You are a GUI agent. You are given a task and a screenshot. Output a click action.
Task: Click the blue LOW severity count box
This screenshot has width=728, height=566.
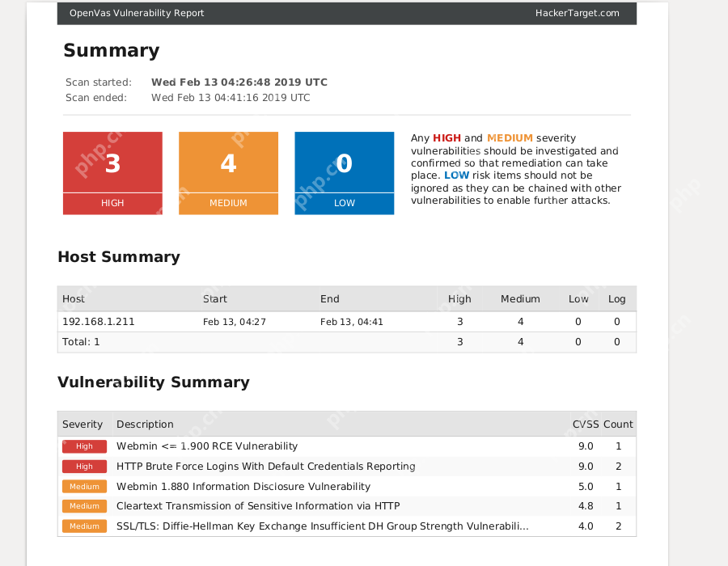coord(344,172)
